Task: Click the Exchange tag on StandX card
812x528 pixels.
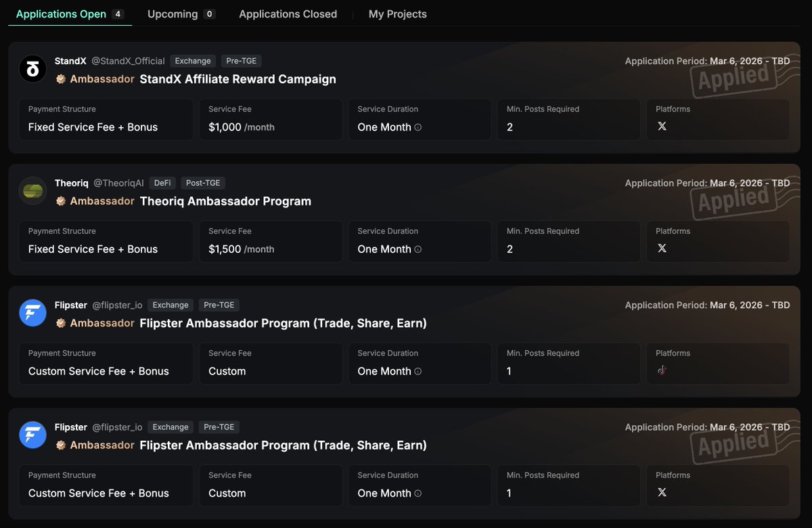Action: [193, 61]
